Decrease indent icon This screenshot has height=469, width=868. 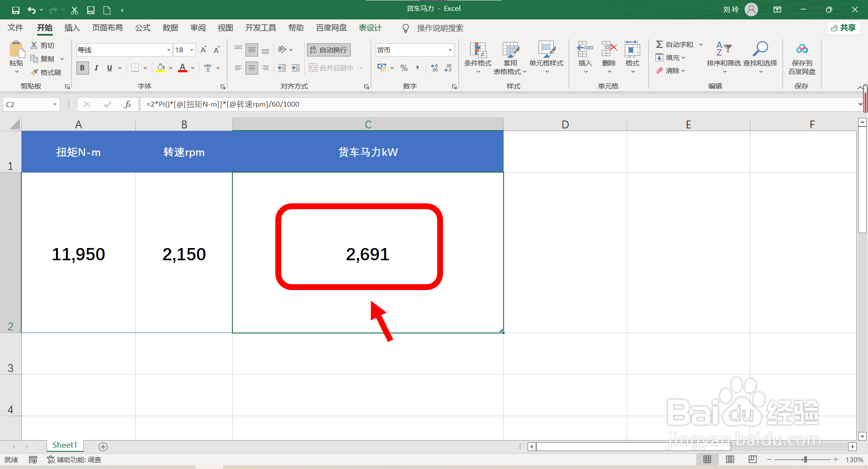point(282,68)
